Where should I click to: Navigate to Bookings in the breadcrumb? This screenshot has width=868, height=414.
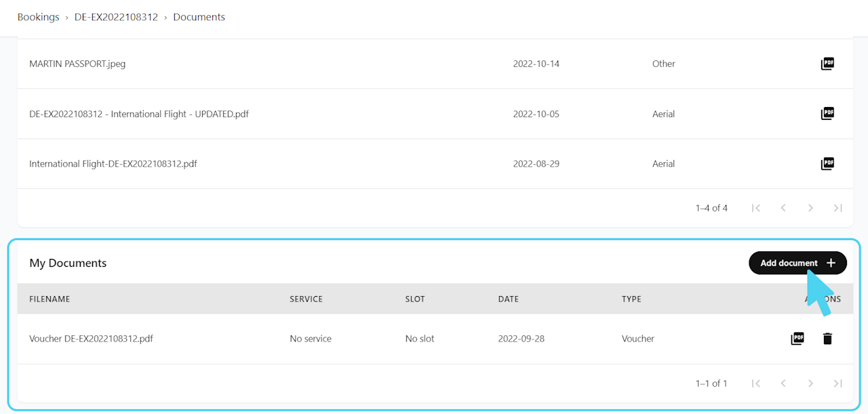(x=39, y=17)
